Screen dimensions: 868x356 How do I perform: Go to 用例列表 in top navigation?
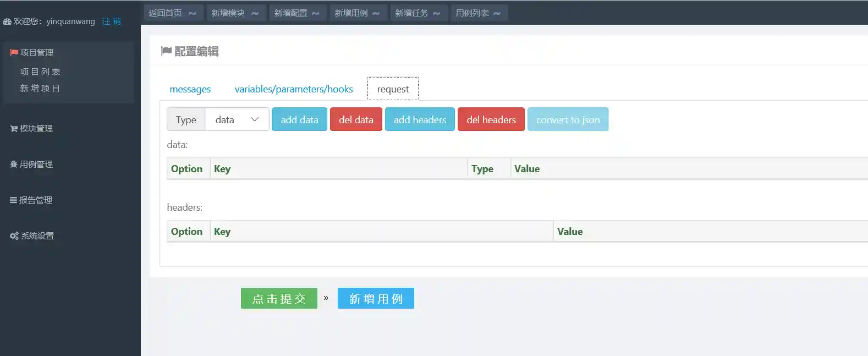click(x=478, y=13)
